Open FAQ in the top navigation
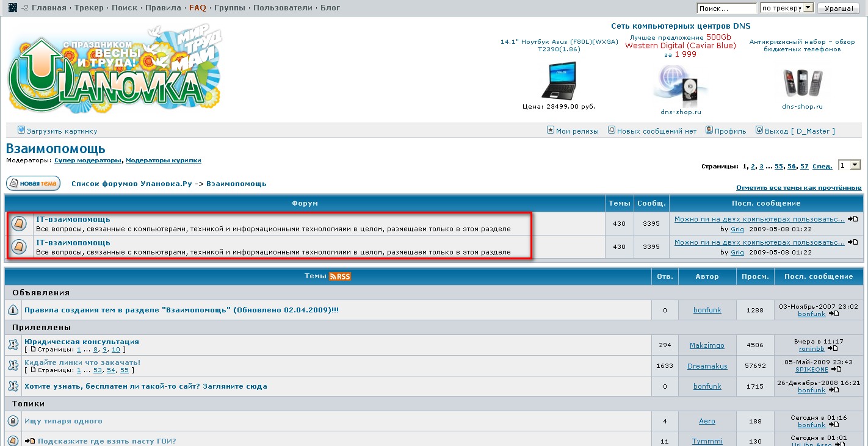This screenshot has height=446, width=868. 197,8
